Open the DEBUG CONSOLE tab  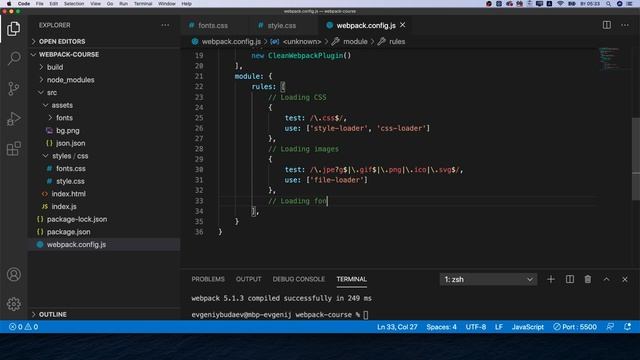click(x=298, y=279)
